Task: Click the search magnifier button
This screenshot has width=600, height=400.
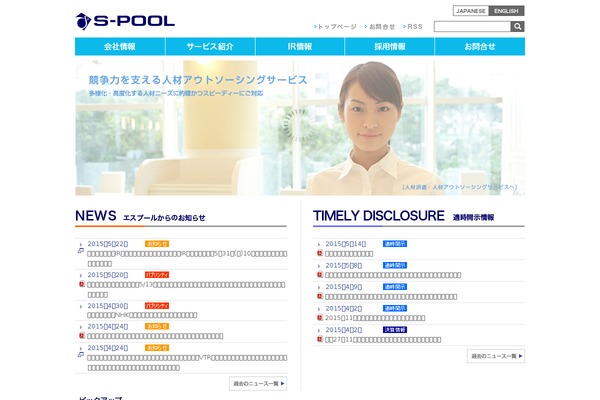Action: pos(517,26)
